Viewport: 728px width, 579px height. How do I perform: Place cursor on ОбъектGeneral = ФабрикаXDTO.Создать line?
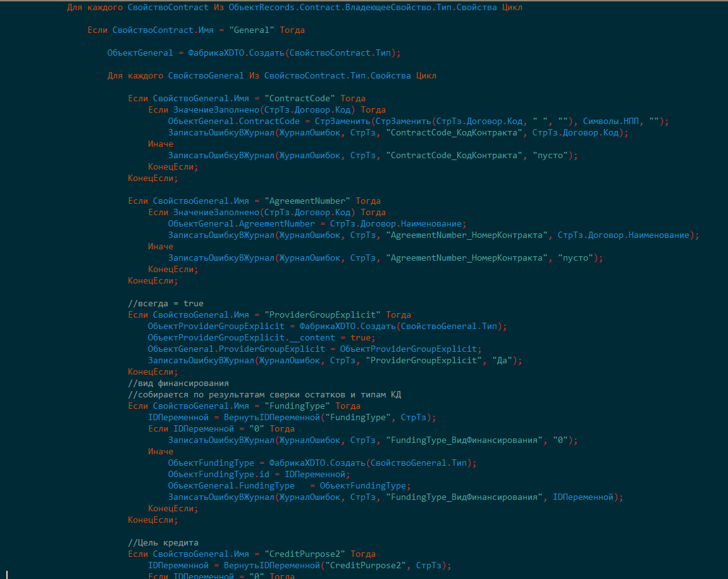point(254,53)
